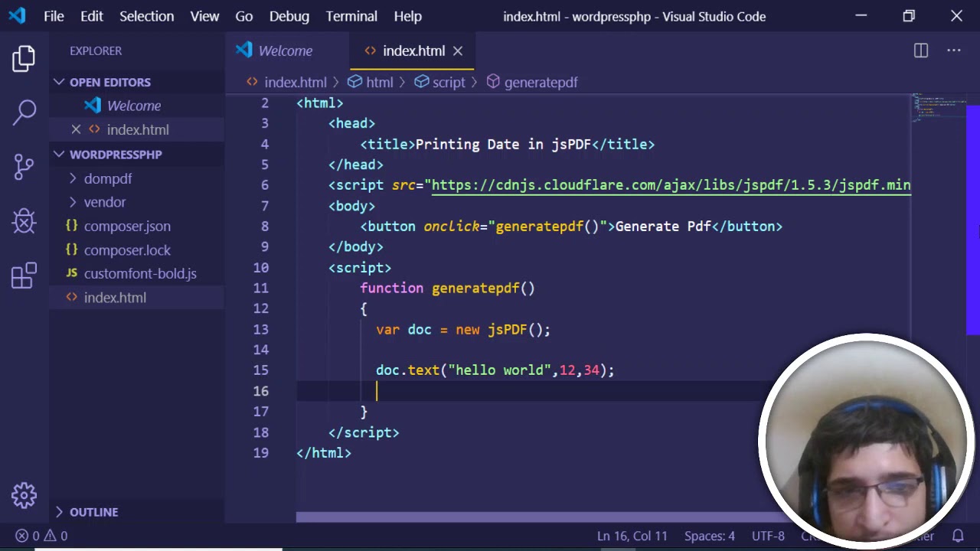Close the index.html editor tab

pyautogui.click(x=457, y=51)
